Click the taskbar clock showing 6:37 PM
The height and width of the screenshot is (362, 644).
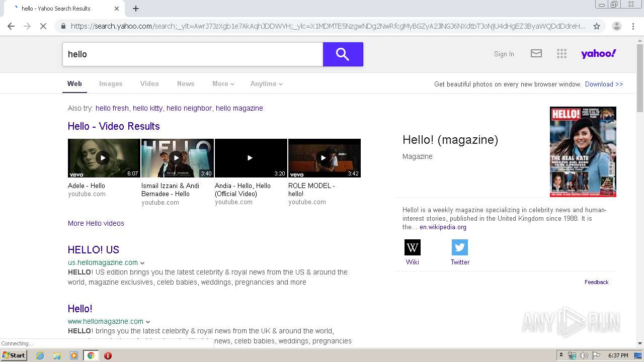(x=618, y=355)
